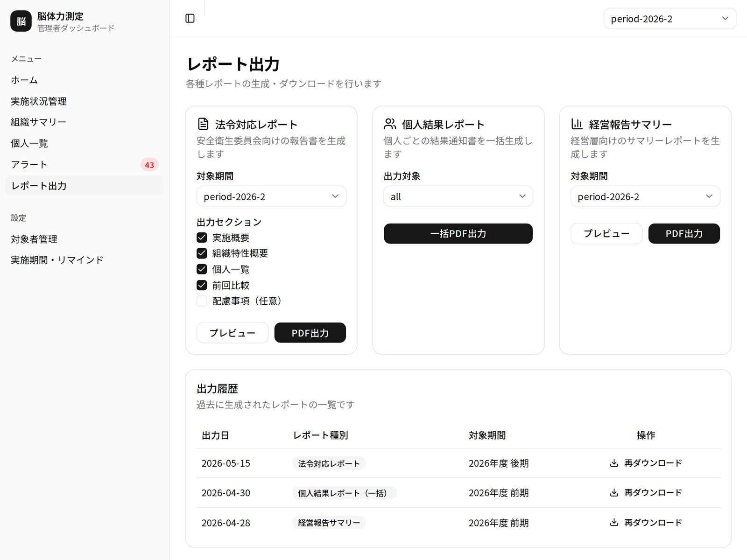Uncheck the 組織特性概要 checkbox
Viewport: 747px width, 560px height.
202,253
